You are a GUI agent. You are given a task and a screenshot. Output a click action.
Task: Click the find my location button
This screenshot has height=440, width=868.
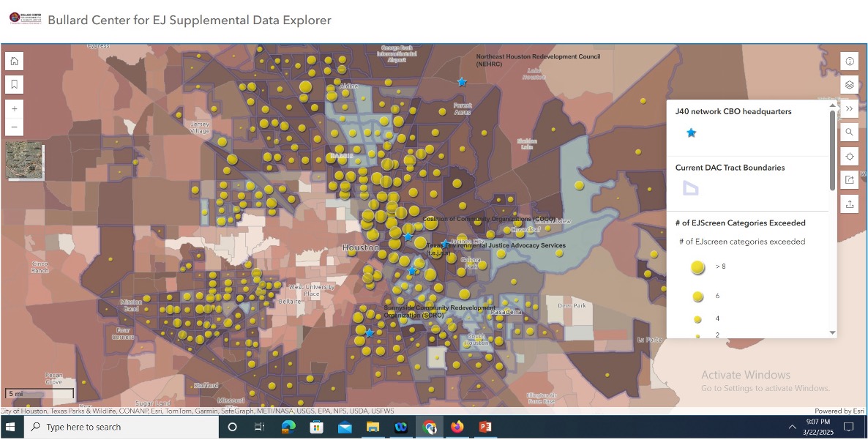[x=850, y=156]
